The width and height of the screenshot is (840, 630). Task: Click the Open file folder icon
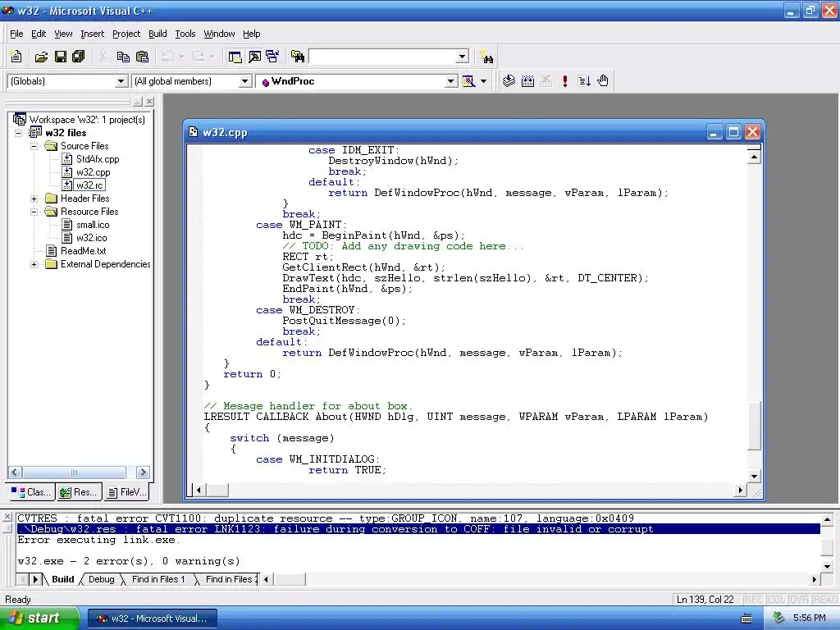[41, 57]
